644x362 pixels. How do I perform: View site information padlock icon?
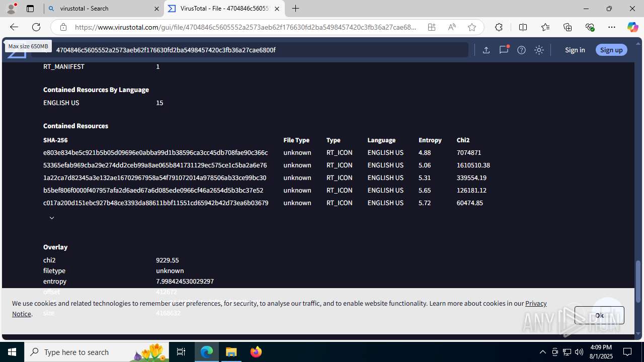(x=63, y=27)
